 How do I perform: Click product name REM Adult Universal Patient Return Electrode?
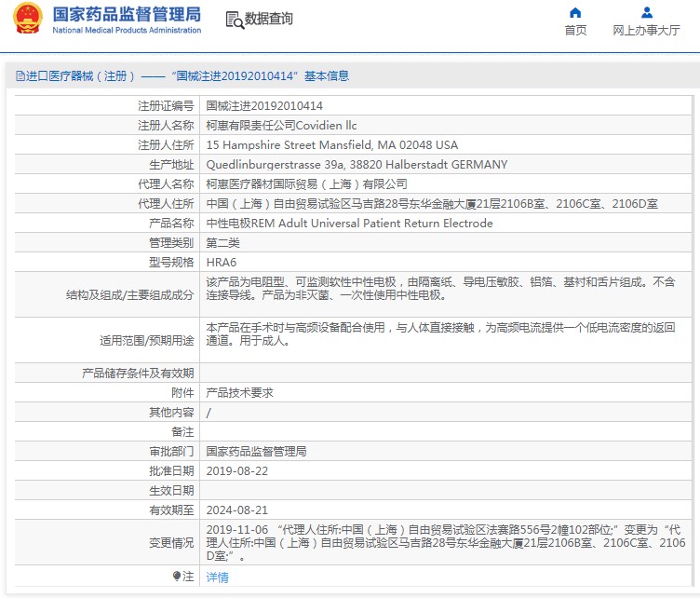(x=349, y=224)
